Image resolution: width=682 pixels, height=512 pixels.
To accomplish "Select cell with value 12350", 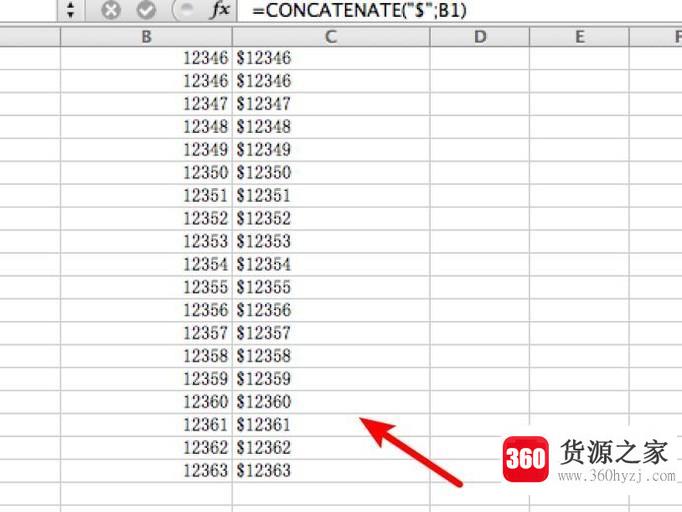I will [x=146, y=173].
